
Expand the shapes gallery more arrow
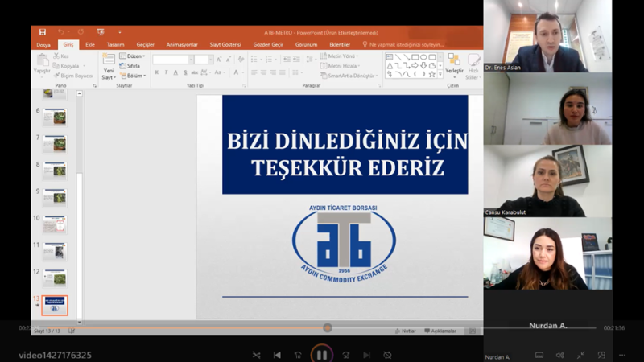(440, 75)
